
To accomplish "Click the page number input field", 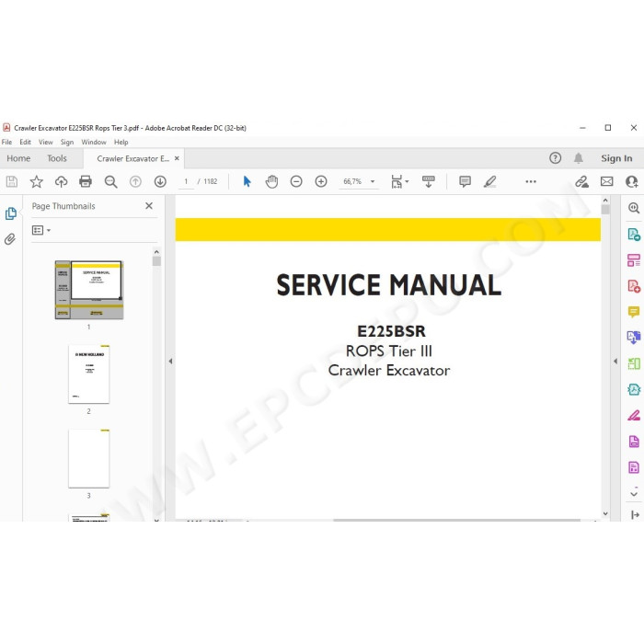I will [x=186, y=181].
